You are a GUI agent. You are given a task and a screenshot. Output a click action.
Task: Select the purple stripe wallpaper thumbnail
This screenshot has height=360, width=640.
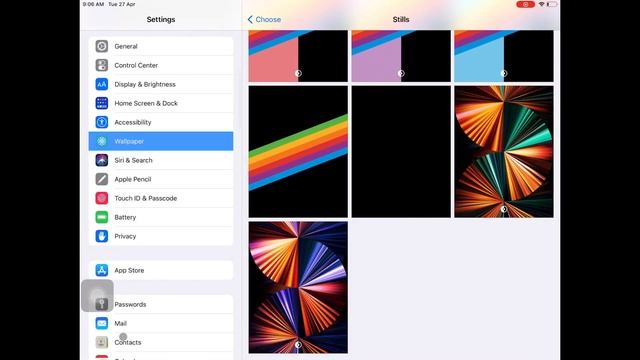click(x=401, y=56)
